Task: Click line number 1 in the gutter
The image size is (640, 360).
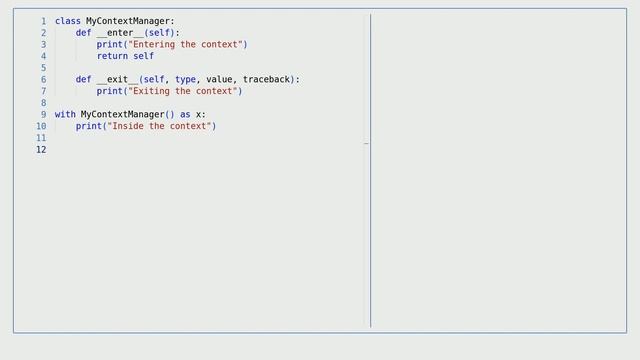Action: click(43, 21)
